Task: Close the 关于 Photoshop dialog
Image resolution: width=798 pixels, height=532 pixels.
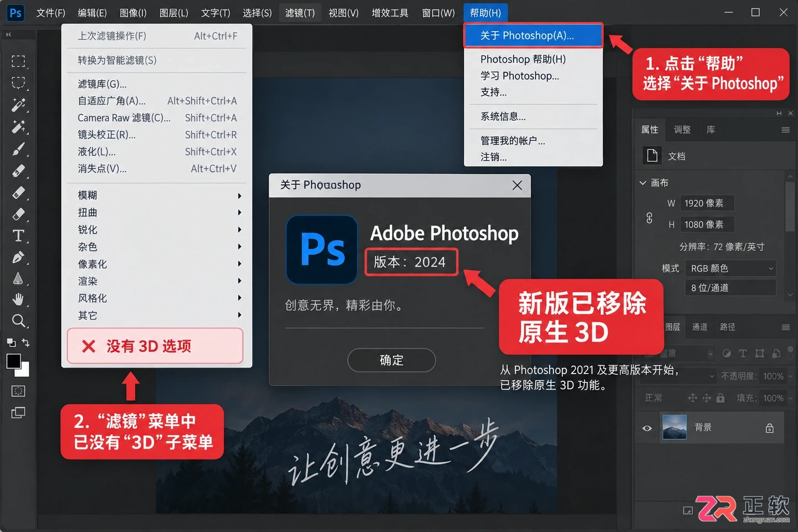Action: coord(517,185)
